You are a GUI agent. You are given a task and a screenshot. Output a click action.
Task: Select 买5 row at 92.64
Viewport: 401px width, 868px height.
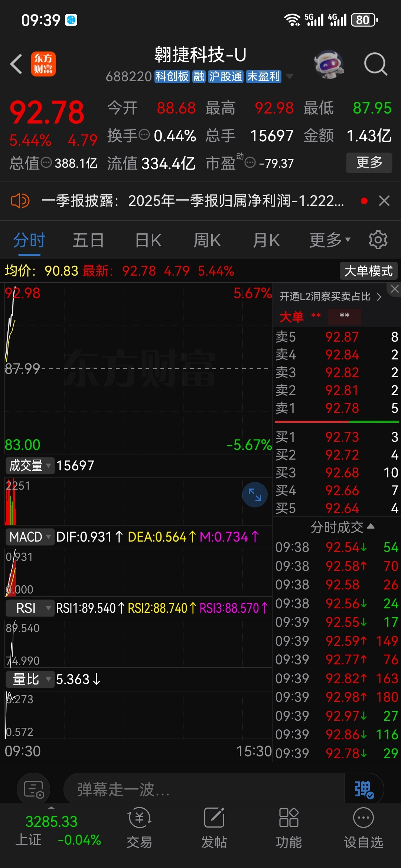[337, 508]
